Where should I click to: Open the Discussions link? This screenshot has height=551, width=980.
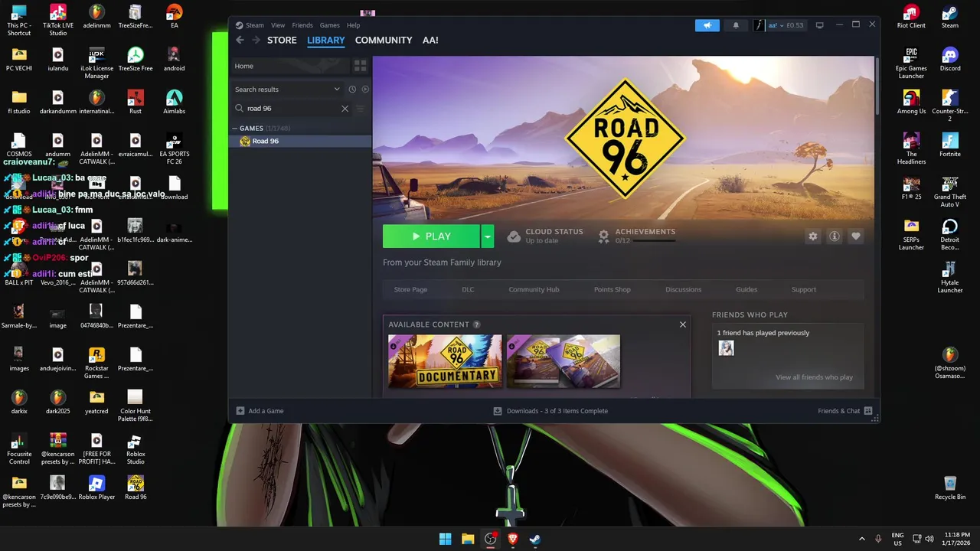(683, 289)
